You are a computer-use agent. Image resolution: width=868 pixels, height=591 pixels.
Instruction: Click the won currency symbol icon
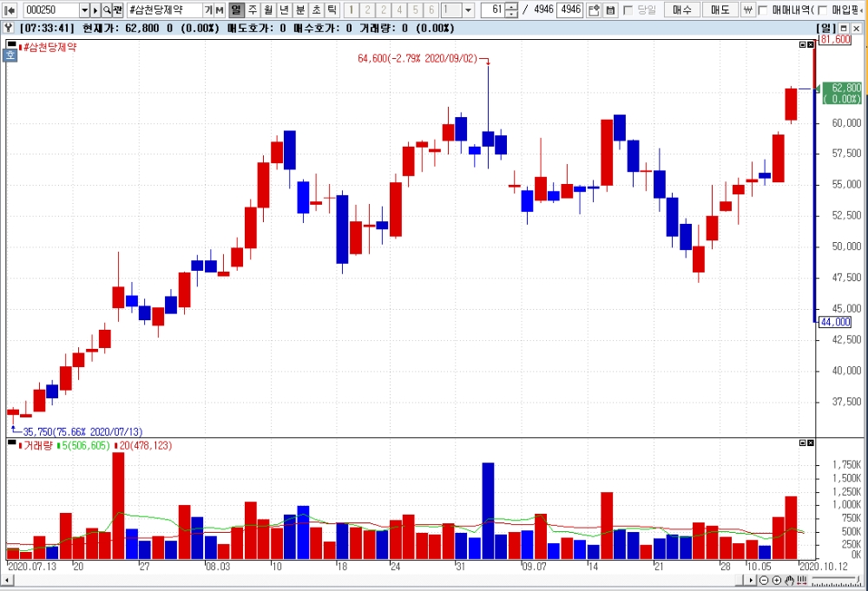(x=748, y=10)
